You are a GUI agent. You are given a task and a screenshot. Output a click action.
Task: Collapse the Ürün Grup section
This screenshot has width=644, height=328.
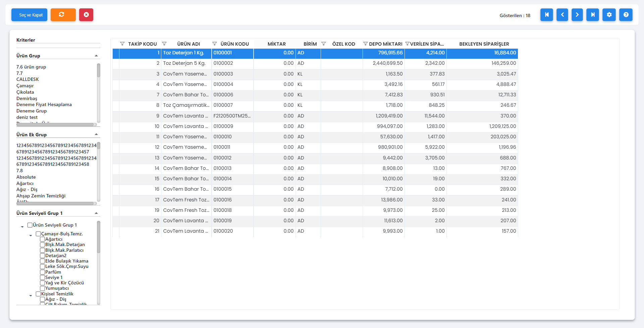pyautogui.click(x=96, y=56)
